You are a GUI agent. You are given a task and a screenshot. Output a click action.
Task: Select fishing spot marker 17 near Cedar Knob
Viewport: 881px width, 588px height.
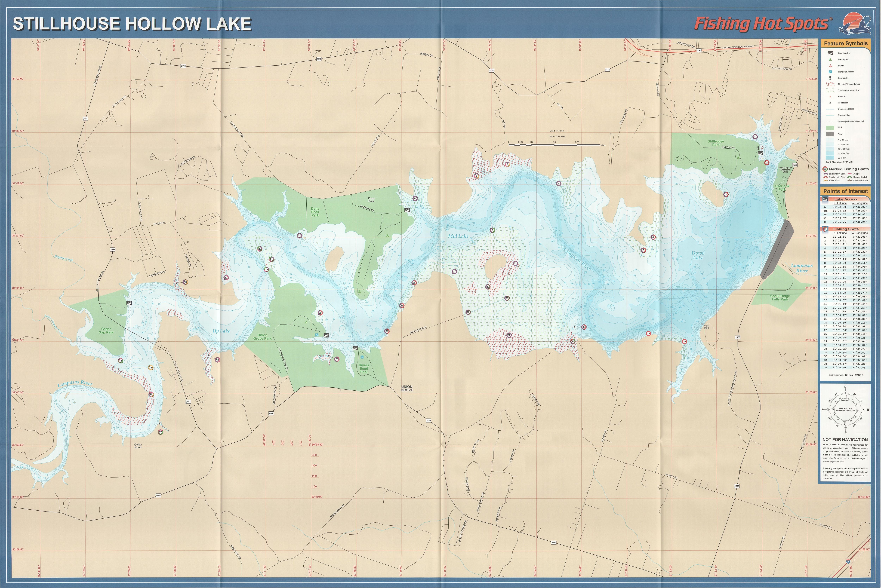161,432
